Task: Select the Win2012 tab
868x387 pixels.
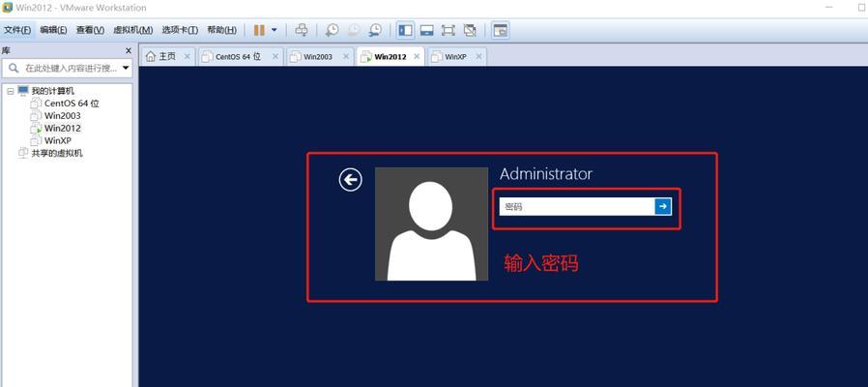Action: [391, 56]
